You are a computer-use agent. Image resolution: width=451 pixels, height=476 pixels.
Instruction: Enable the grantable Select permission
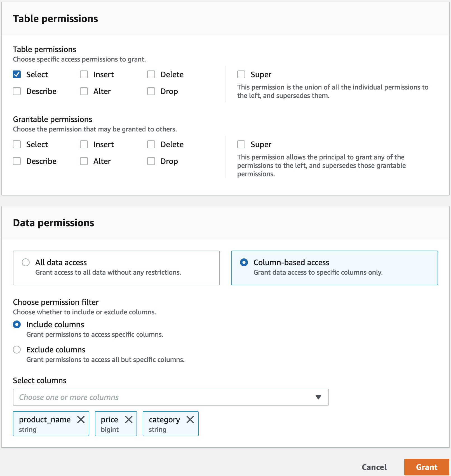(x=17, y=144)
